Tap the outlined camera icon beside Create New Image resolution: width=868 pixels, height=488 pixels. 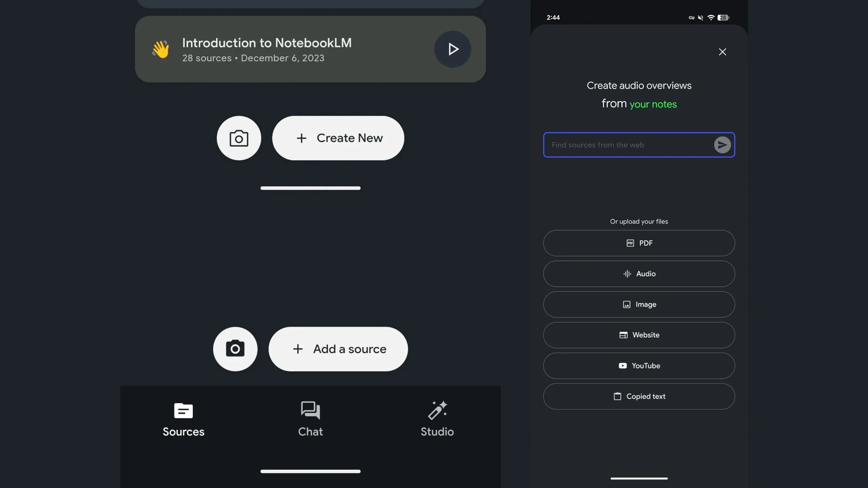[x=239, y=138]
